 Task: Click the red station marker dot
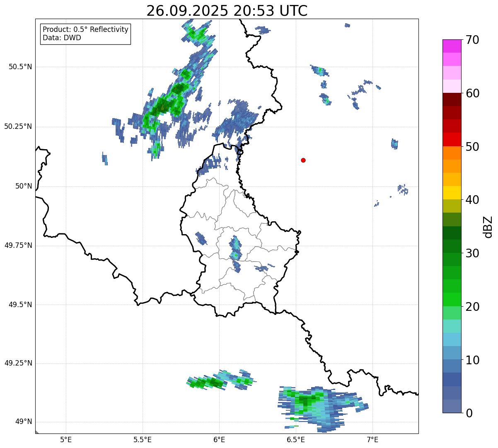pos(303,160)
